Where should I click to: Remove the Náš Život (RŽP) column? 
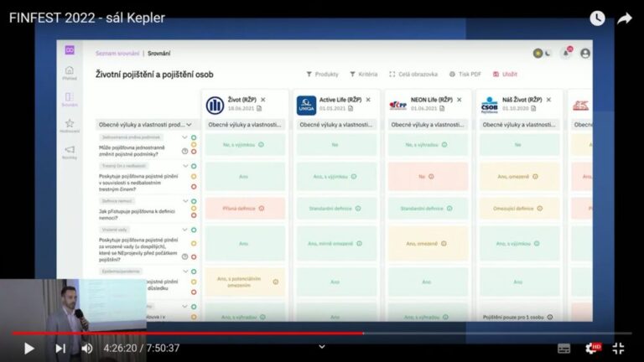click(x=548, y=100)
